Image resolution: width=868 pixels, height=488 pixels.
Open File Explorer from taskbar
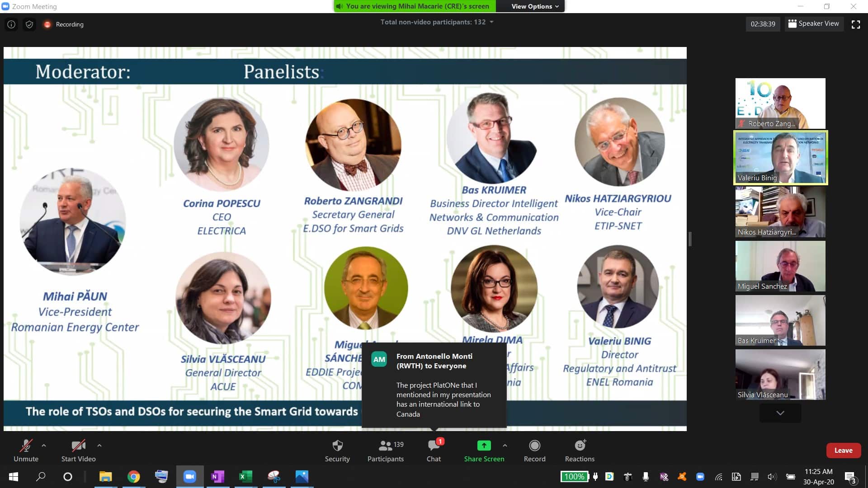coord(106,477)
